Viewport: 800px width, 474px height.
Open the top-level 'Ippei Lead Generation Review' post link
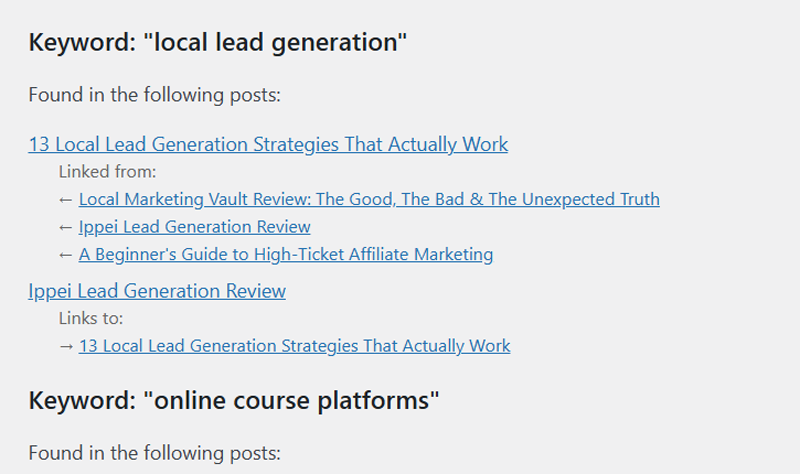[x=157, y=291]
